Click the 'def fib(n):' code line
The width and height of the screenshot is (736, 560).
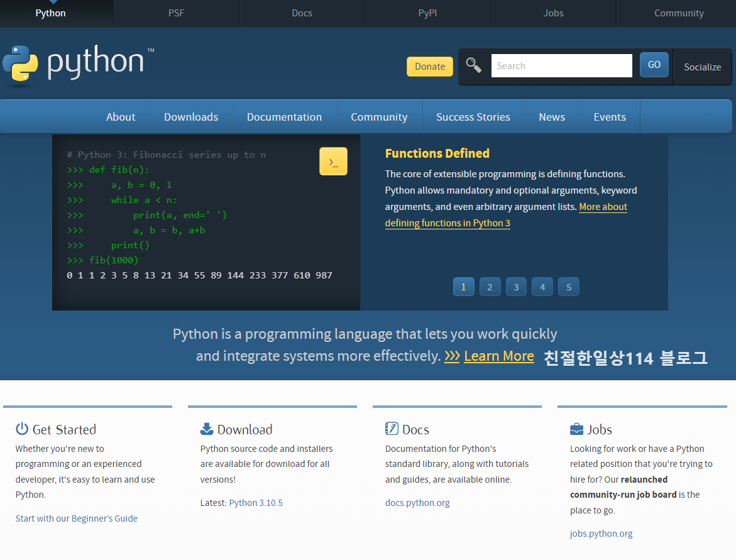pos(108,170)
